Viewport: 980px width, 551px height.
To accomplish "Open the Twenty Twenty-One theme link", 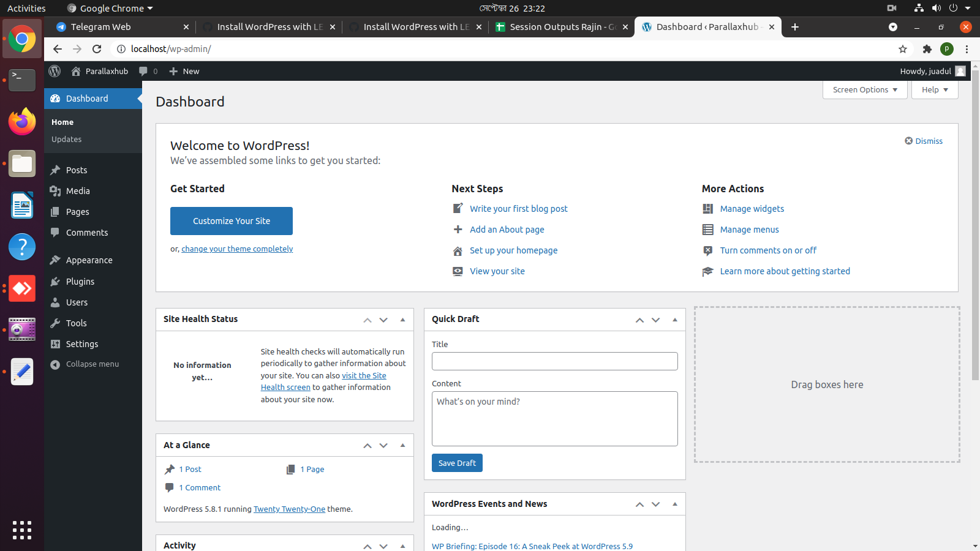I will click(x=289, y=509).
